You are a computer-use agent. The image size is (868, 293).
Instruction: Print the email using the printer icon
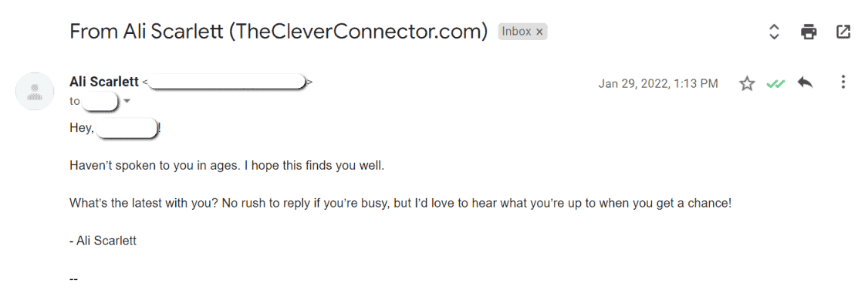809,32
